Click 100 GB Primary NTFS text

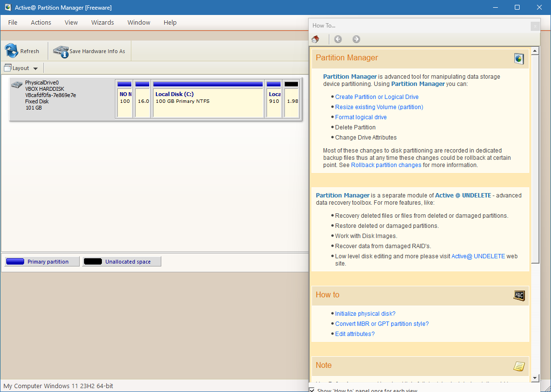pyautogui.click(x=183, y=101)
